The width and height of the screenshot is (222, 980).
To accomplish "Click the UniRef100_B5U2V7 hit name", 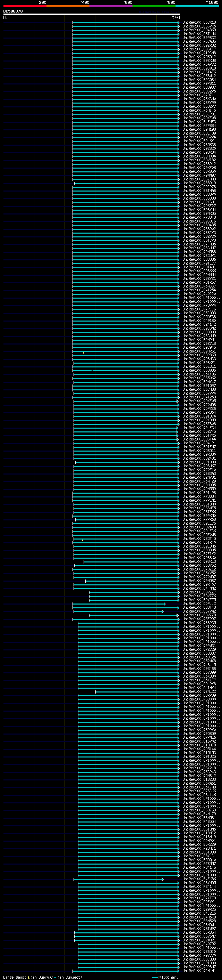I will [x=199, y=106].
